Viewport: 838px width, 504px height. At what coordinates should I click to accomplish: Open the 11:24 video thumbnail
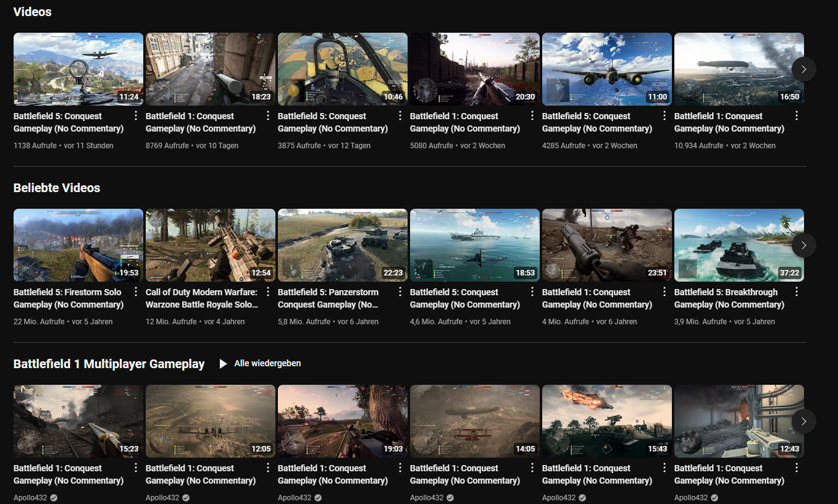(78, 69)
